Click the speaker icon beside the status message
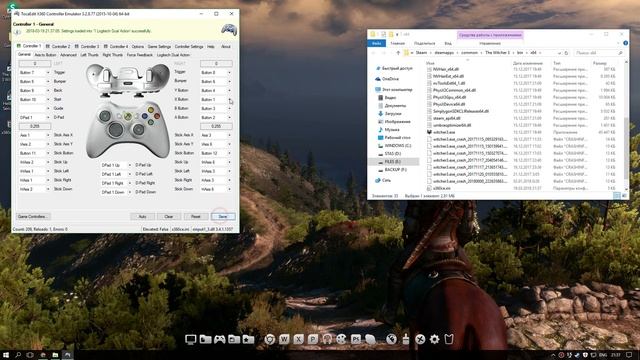 click(x=18, y=32)
